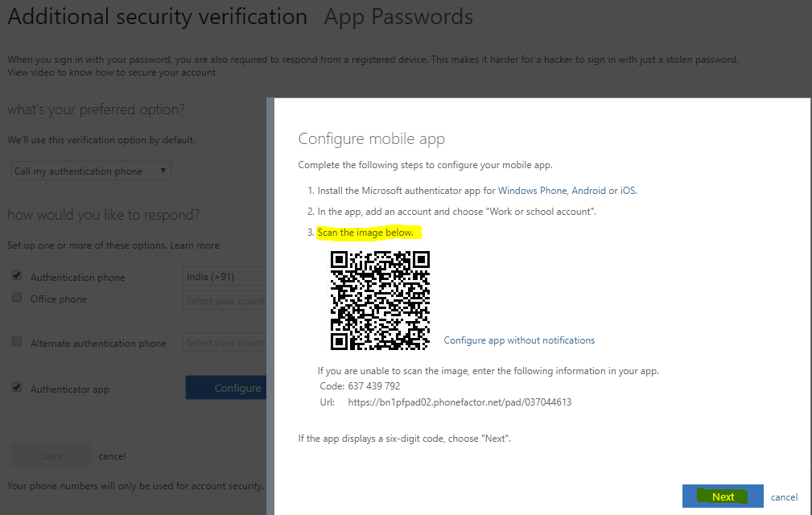
Task: Click the Configure authenticator button
Action: click(226, 388)
